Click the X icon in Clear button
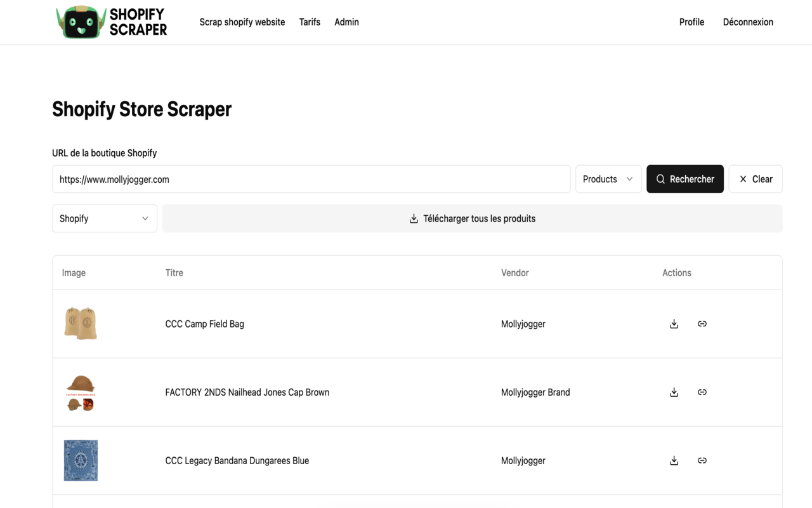The width and height of the screenshot is (812, 508). pyautogui.click(x=743, y=179)
